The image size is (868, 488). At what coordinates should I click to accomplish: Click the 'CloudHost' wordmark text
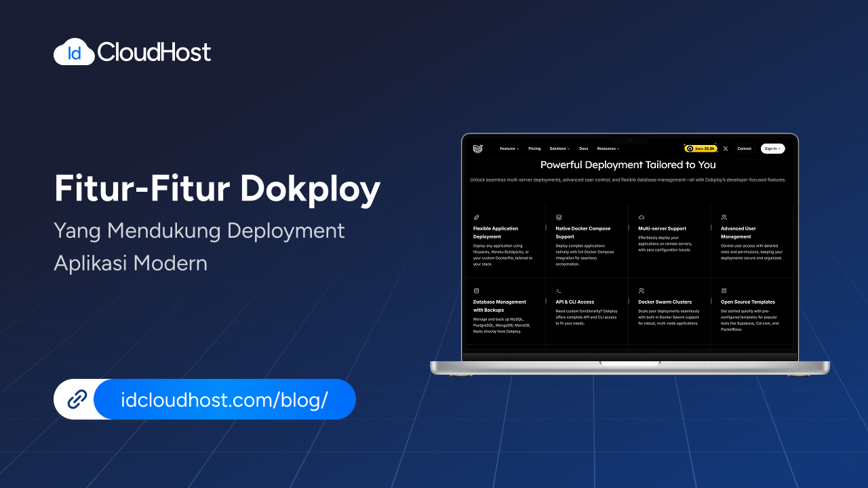point(155,52)
